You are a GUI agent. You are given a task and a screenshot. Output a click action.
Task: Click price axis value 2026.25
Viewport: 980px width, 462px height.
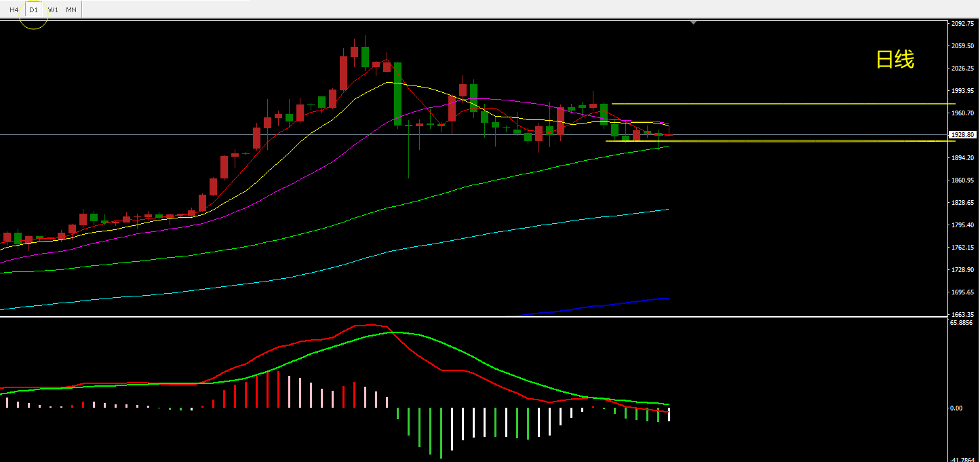point(963,68)
